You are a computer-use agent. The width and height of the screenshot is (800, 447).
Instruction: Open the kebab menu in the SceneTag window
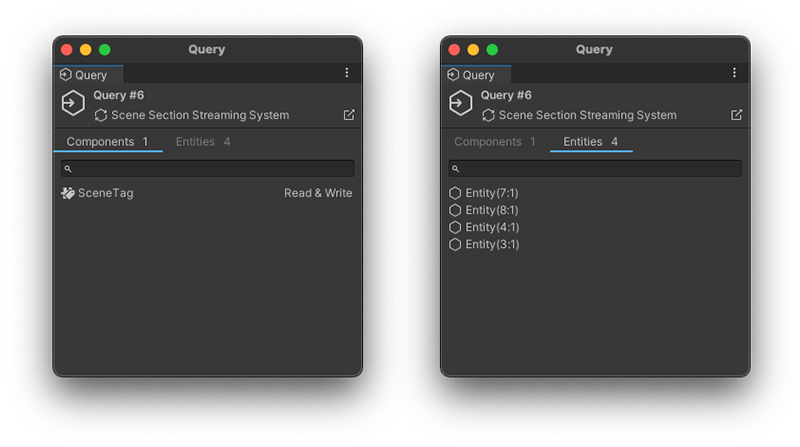347,73
